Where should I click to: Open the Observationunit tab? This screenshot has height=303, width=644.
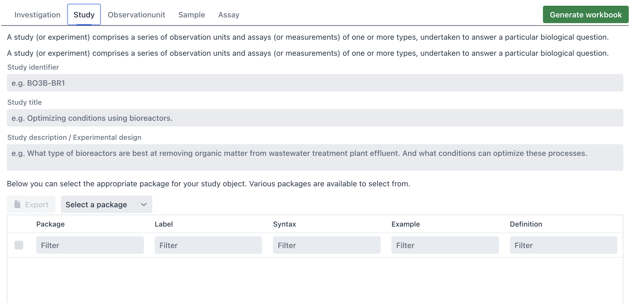pos(136,15)
